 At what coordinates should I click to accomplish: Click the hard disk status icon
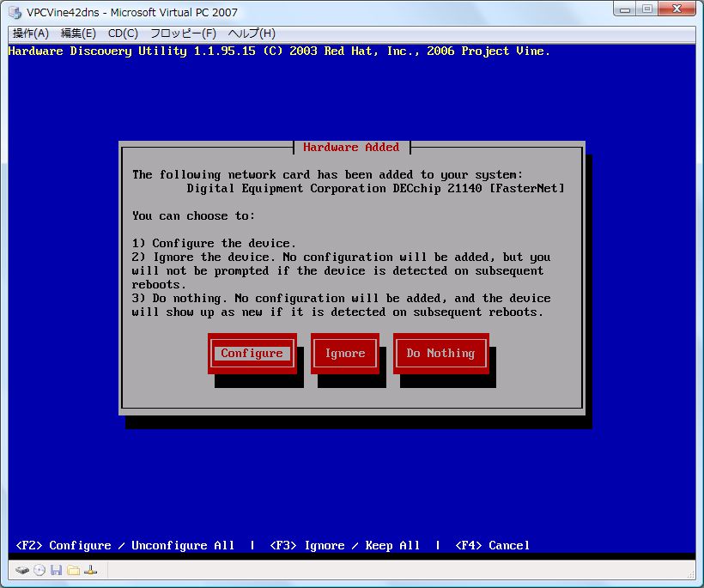[x=22, y=571]
